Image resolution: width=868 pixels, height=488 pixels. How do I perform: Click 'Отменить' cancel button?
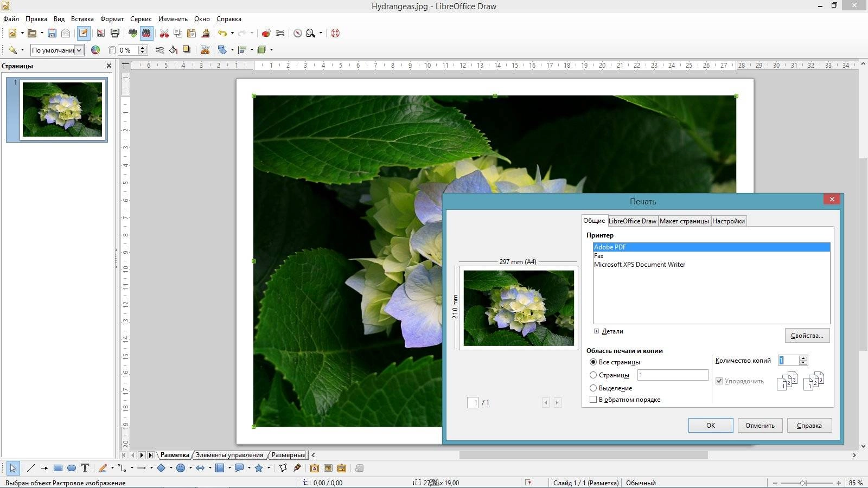[760, 426]
